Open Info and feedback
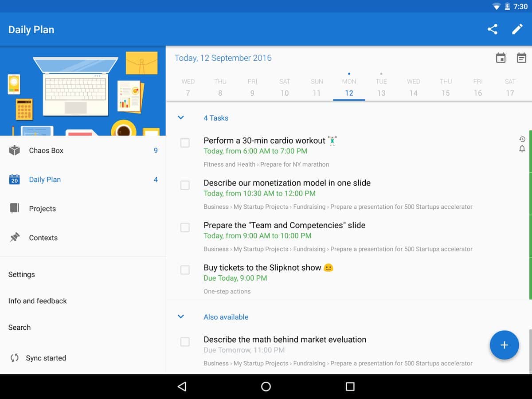The height and width of the screenshot is (399, 532). pyautogui.click(x=38, y=301)
